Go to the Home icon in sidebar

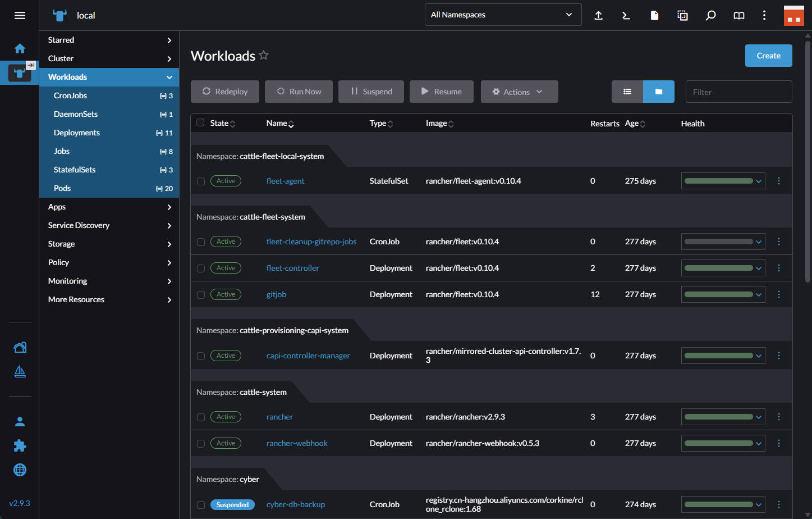(x=20, y=48)
